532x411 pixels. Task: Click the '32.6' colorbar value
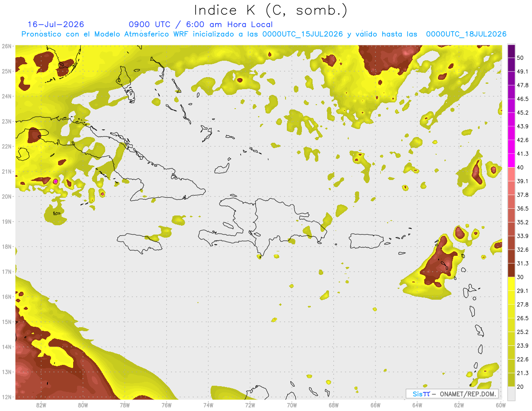point(523,250)
